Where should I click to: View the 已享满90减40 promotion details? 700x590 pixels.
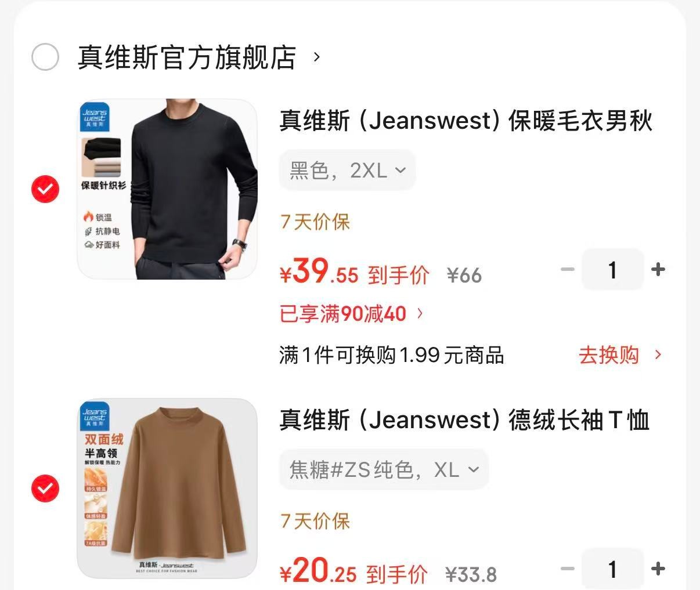(x=343, y=314)
